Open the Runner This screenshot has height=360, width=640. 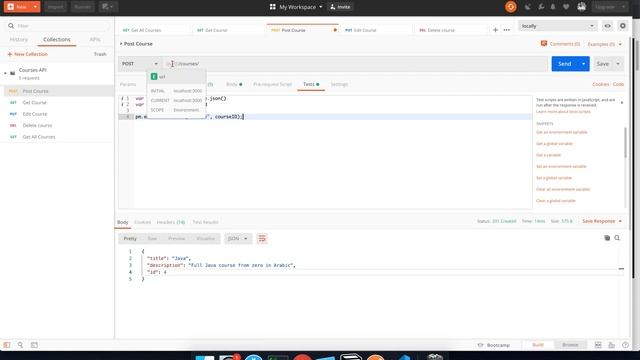82,7
